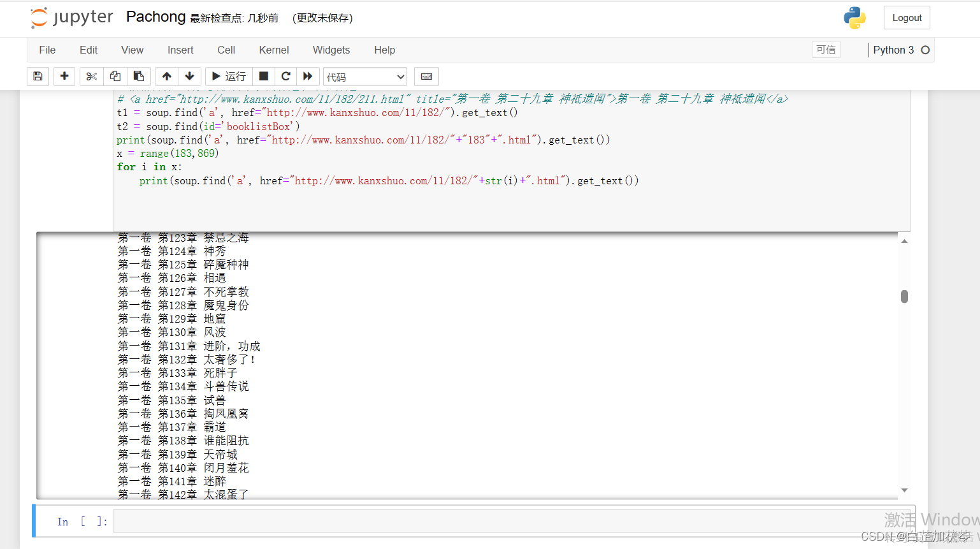Click output line 第136章 掏凤凰窝
This screenshot has width=980, height=549.
184,414
